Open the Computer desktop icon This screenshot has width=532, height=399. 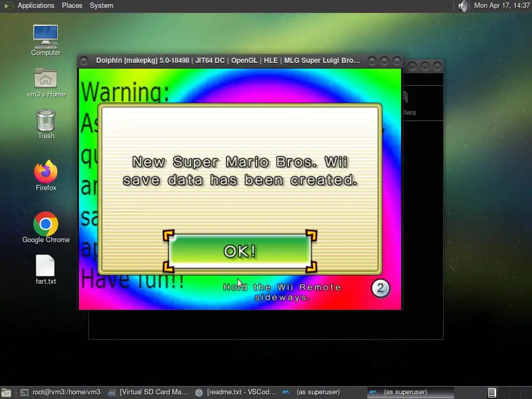(x=46, y=41)
